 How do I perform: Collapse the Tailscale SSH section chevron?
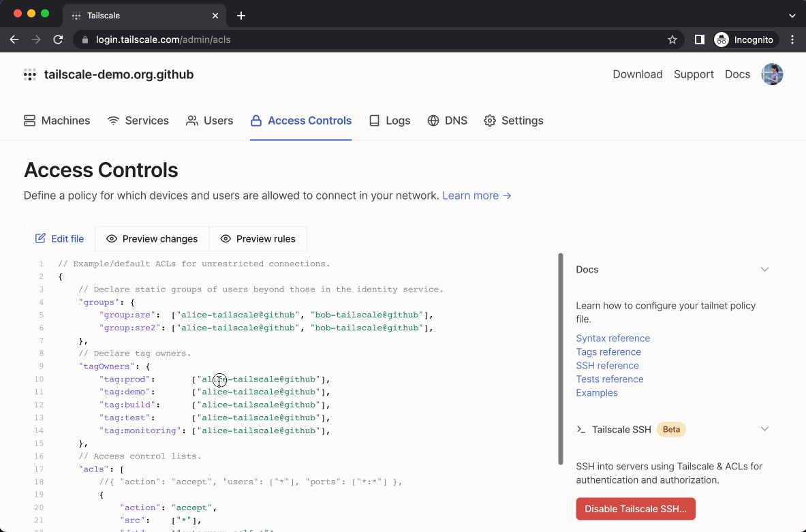click(x=764, y=429)
